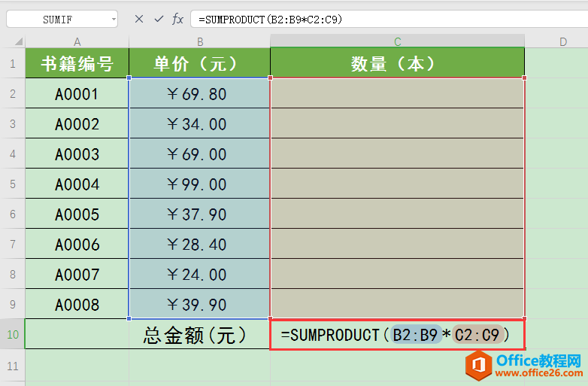Select cell containing A0008
Viewport: 588px width, 386px height.
click(x=77, y=305)
